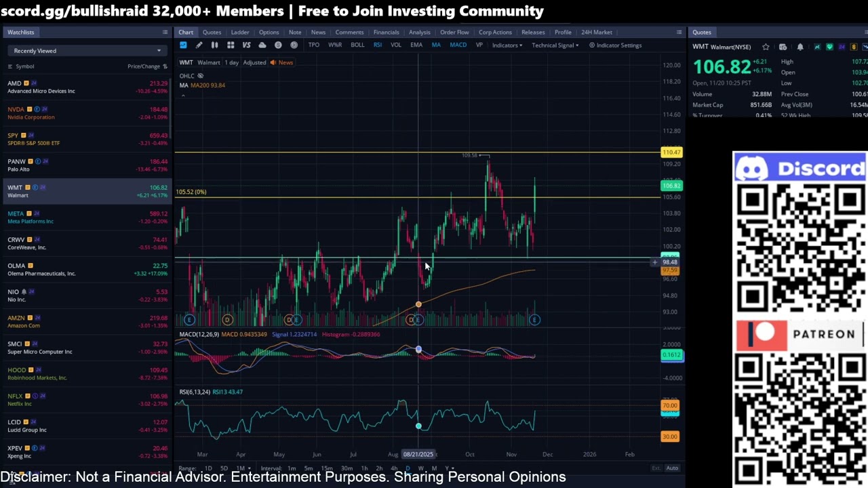Toggle the MACD indicator

[458, 45]
